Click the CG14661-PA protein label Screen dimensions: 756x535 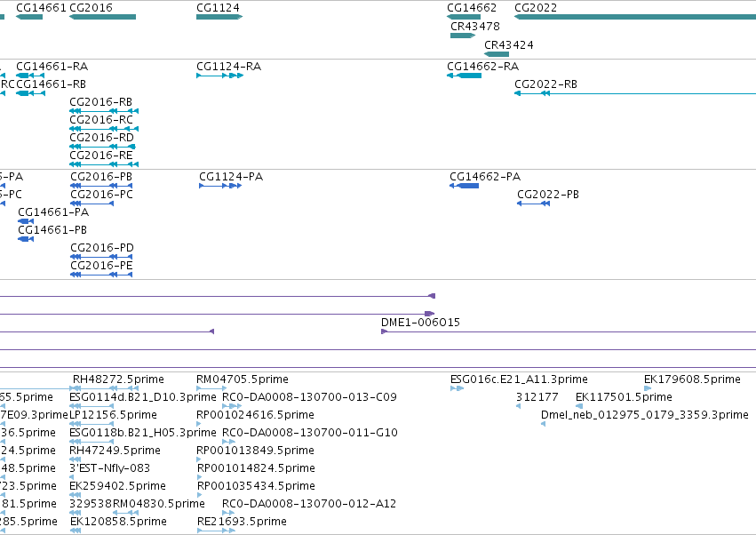pyautogui.click(x=53, y=212)
